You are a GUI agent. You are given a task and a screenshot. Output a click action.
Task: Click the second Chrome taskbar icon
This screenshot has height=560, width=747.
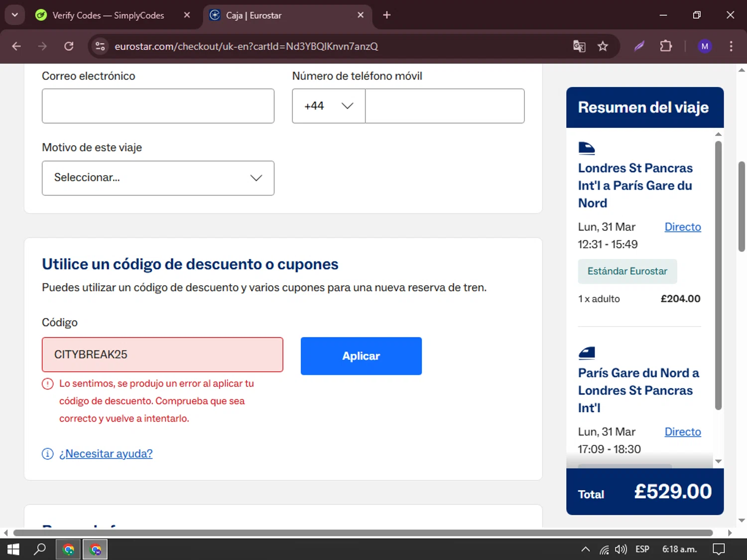(x=95, y=550)
